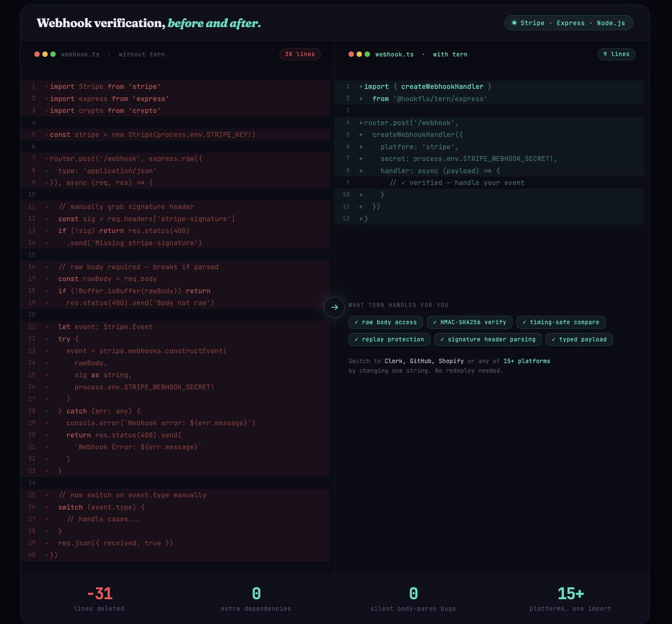The image size is (672, 624).
Task: Click the arrow circle between code panels
Action: tap(334, 307)
